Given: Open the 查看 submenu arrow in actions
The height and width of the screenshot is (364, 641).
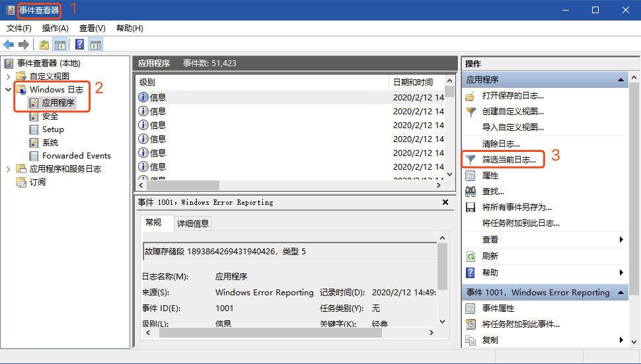Looking at the screenshot, I should [621, 239].
